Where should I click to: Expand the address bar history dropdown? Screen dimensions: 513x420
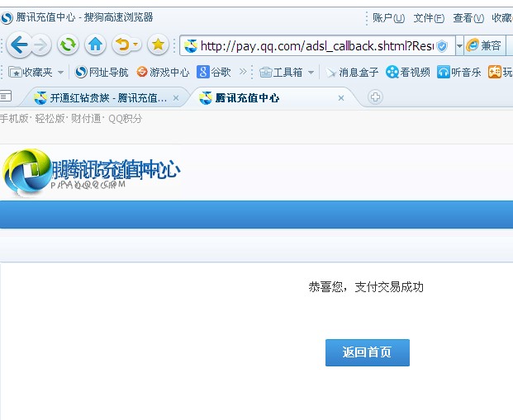point(459,45)
